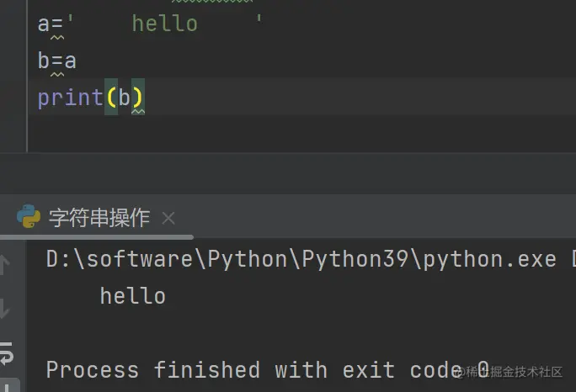Click the variable a in line b=a
Screen dimensions: 576x392
pos(71,61)
